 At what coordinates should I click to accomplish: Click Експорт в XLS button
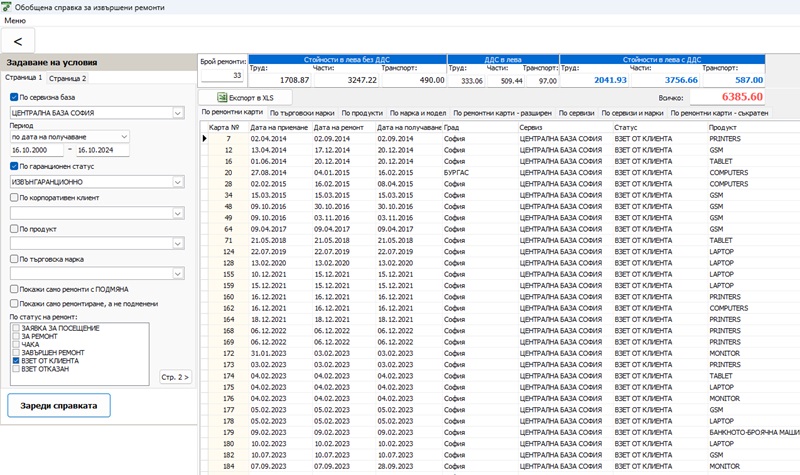(245, 97)
